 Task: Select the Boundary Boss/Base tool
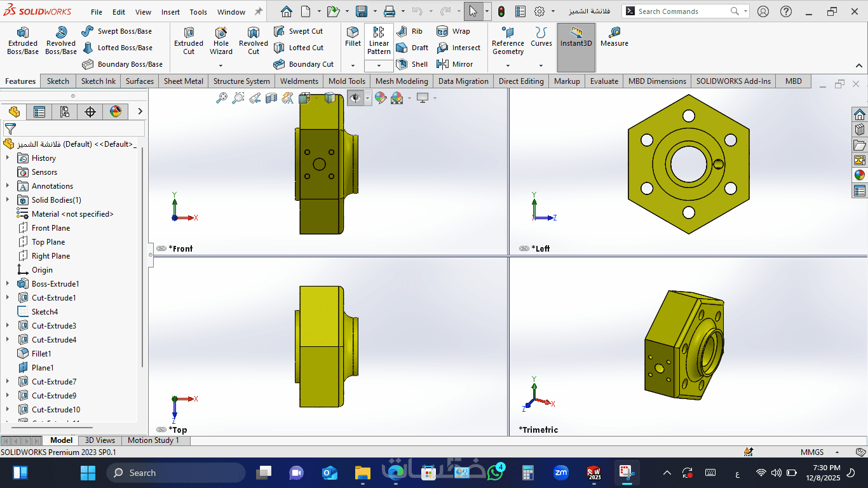(x=122, y=64)
